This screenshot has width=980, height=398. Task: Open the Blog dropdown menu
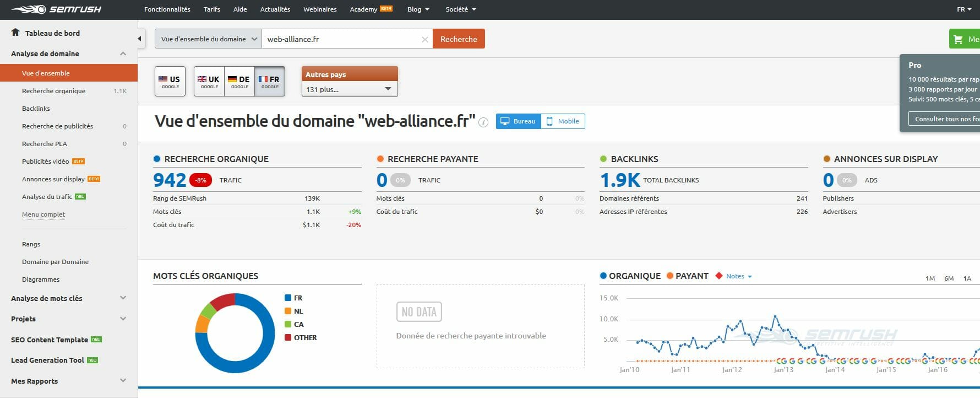418,9
